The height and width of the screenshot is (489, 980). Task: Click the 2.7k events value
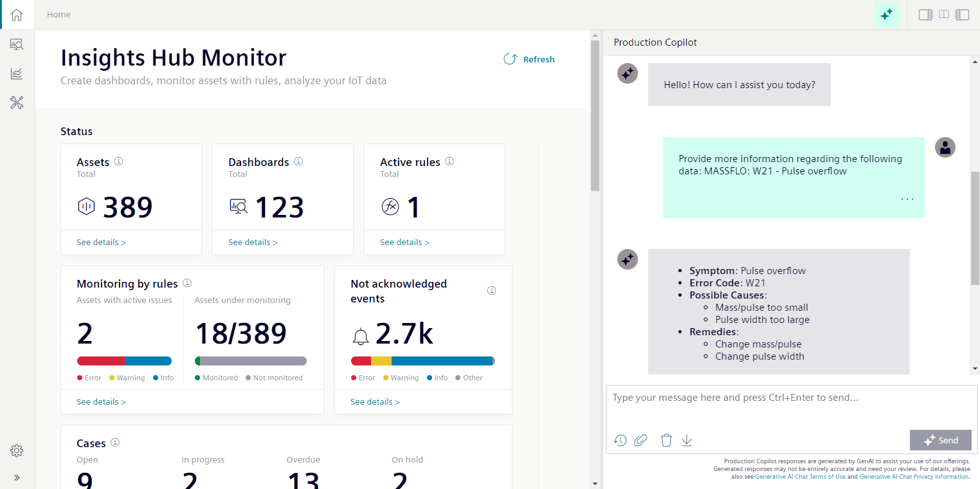coord(404,334)
